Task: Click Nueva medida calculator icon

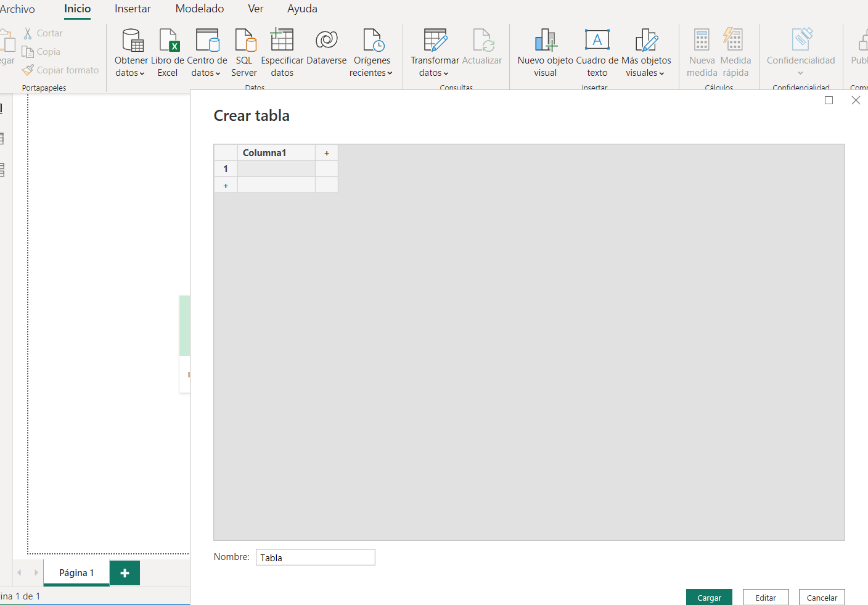Action: pos(702,39)
